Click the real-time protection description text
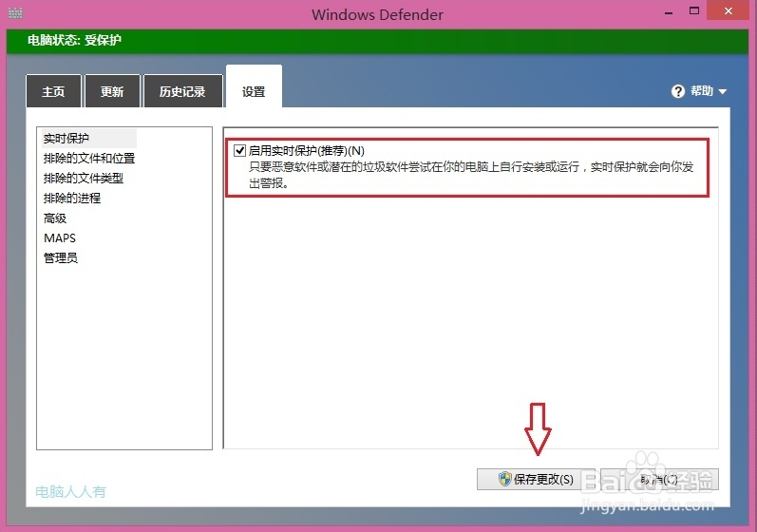 click(471, 175)
